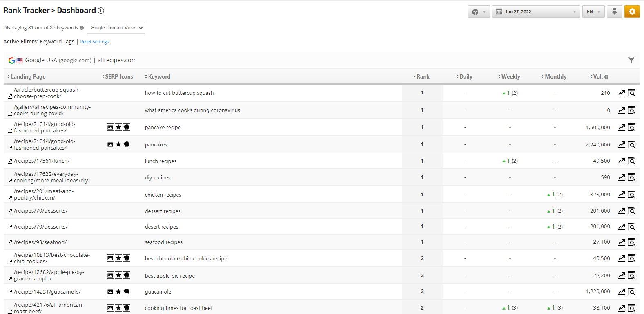Click info icon beside Dashboard title
Viewport: 644px width, 314px height.
[x=101, y=11]
